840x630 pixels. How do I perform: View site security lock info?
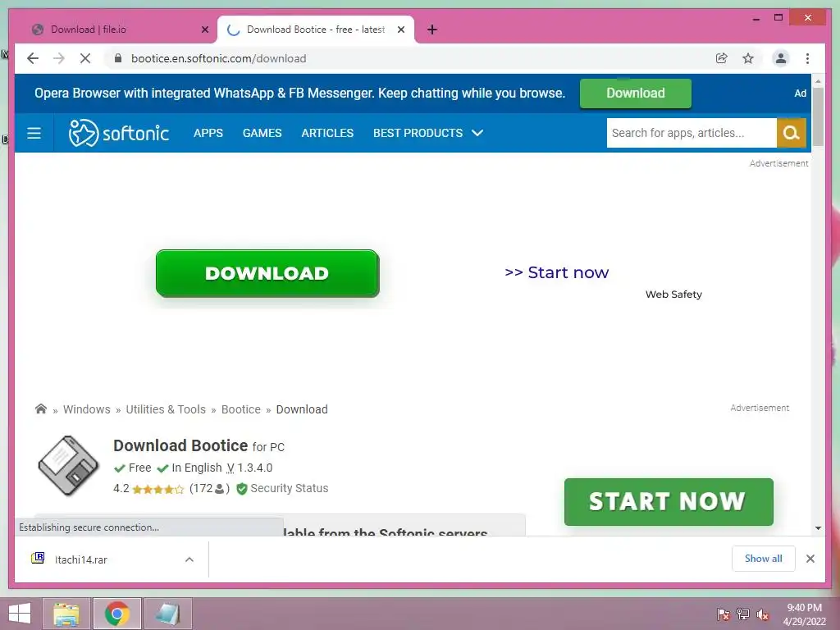[x=118, y=58]
